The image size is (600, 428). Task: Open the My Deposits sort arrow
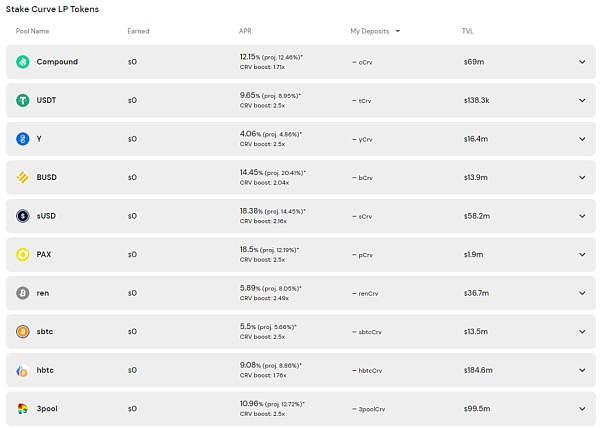[x=398, y=31]
